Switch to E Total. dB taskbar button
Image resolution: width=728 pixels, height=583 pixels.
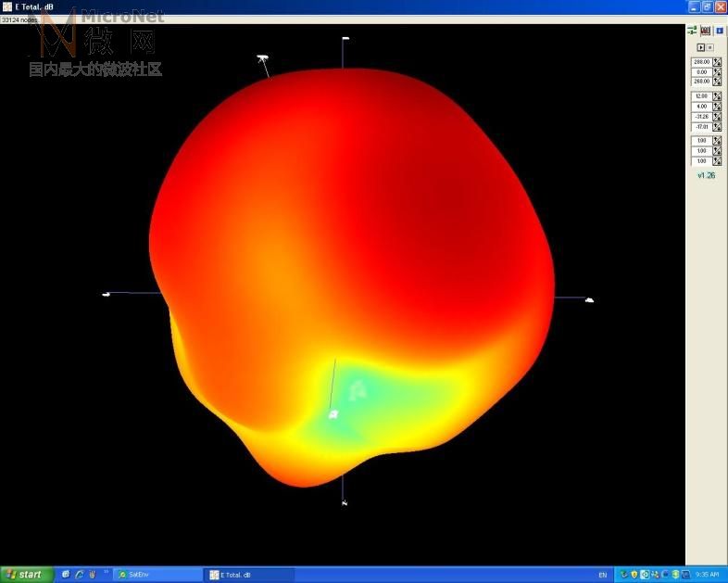pyautogui.click(x=250, y=575)
